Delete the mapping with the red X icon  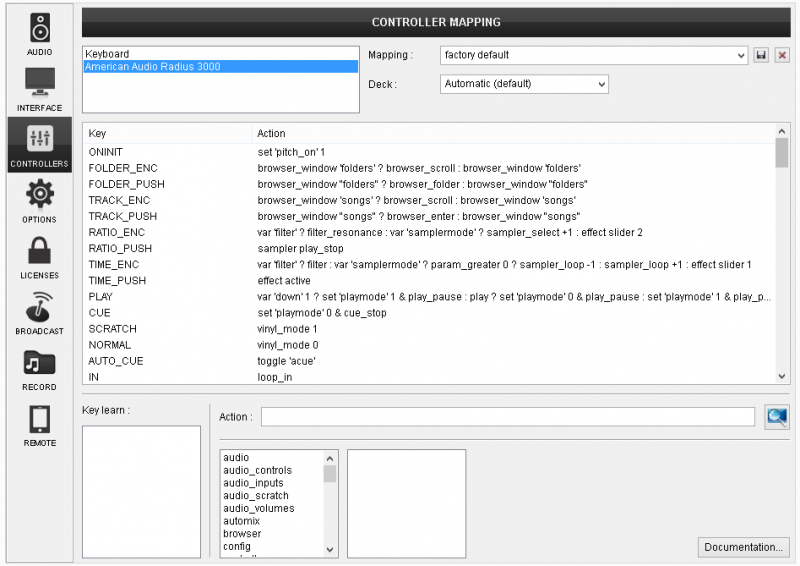click(782, 55)
